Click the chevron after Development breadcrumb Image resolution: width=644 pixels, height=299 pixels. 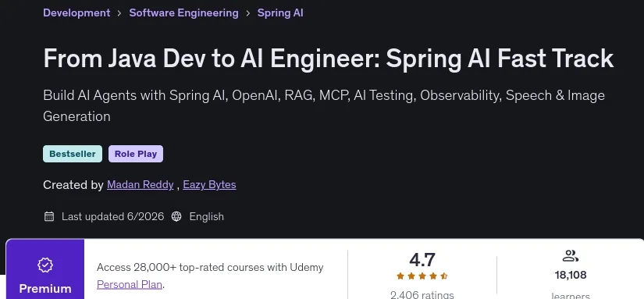pyautogui.click(x=119, y=13)
